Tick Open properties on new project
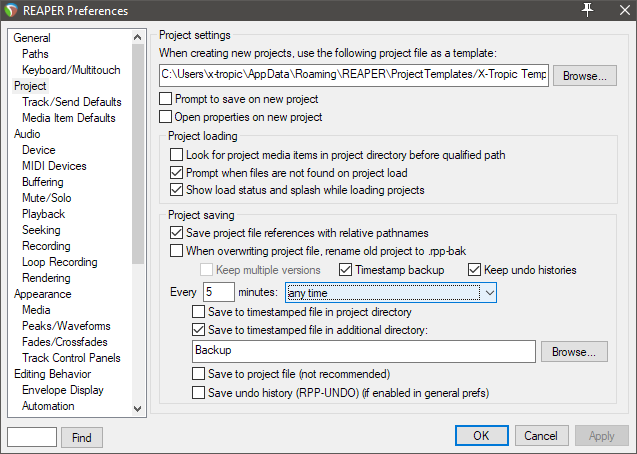The image size is (637, 454). coord(165,117)
